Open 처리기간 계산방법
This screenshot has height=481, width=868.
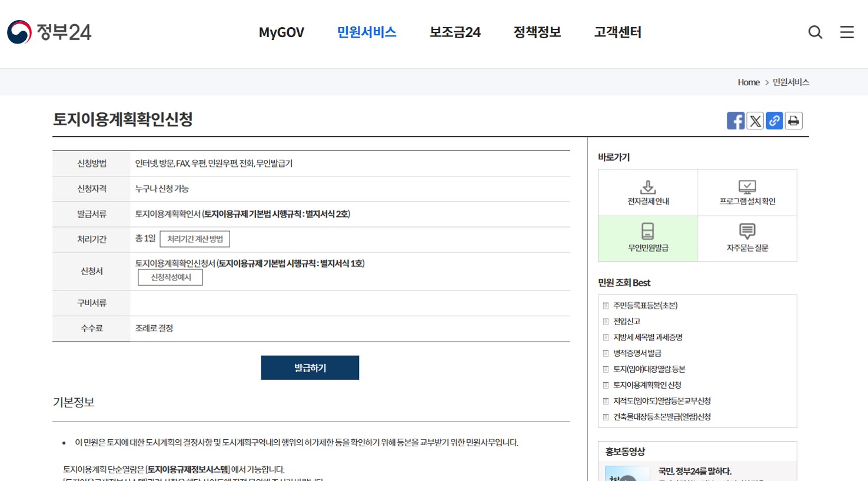point(195,239)
